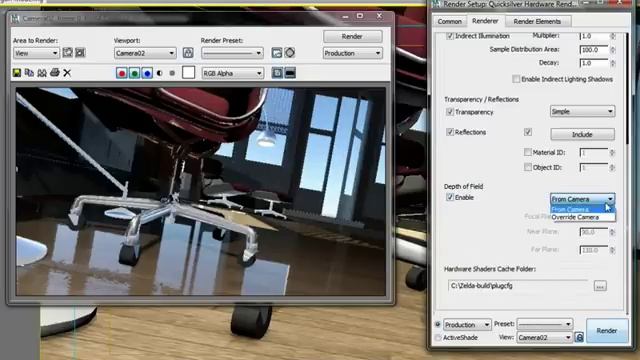Click the Edit Region icon beside Area to Render
The width and height of the screenshot is (640, 360).
coord(68,53)
